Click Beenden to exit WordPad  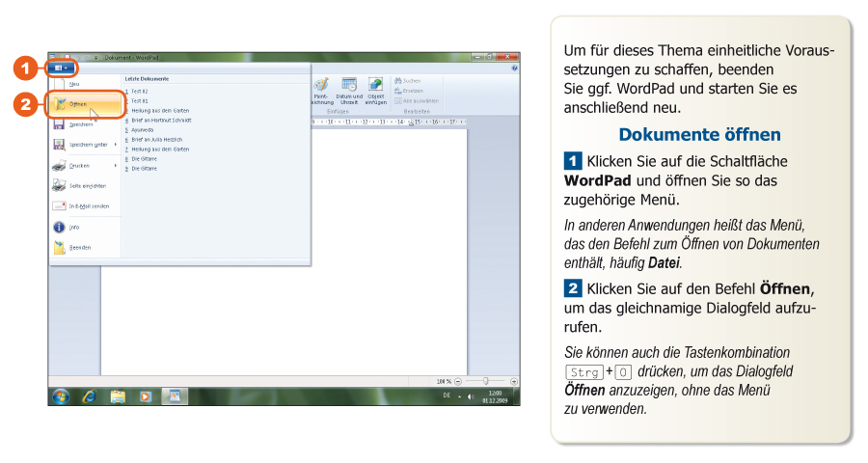pyautogui.click(x=59, y=247)
